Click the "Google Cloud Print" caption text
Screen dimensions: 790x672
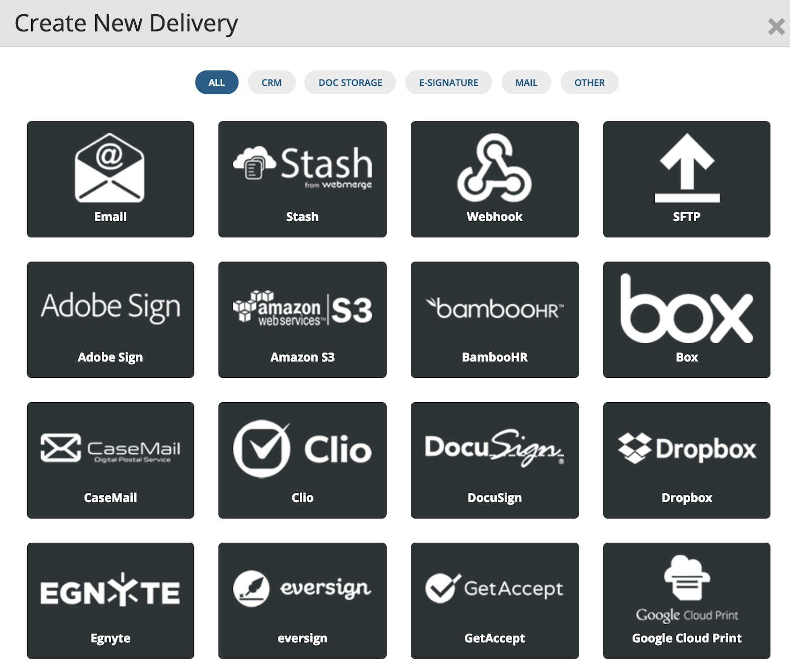[687, 638]
